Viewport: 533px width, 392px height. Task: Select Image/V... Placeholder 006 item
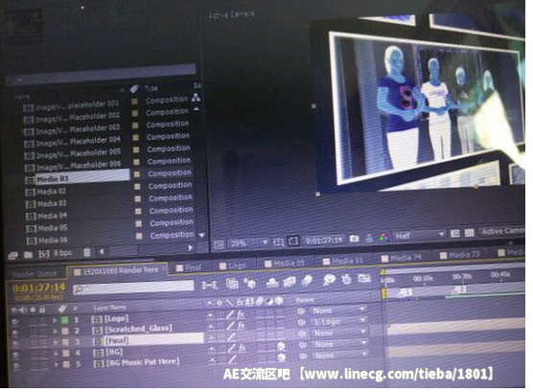[x=79, y=166]
